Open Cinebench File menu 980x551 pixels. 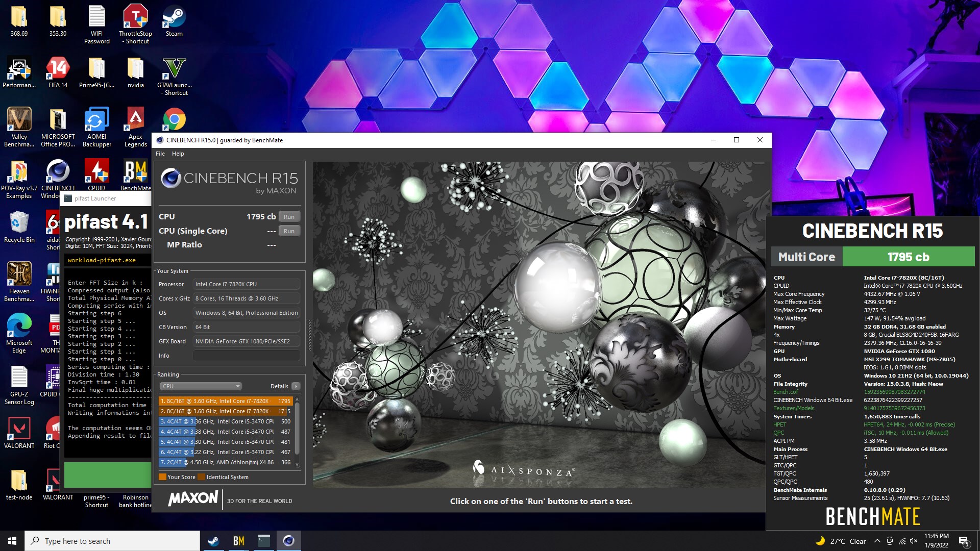pos(160,154)
